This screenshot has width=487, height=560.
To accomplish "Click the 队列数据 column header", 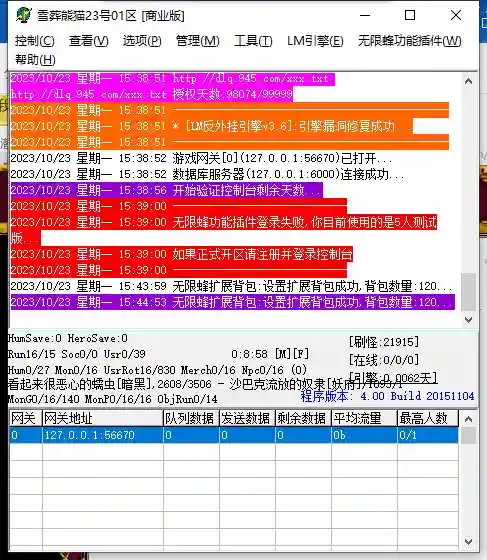I will tap(191, 418).
